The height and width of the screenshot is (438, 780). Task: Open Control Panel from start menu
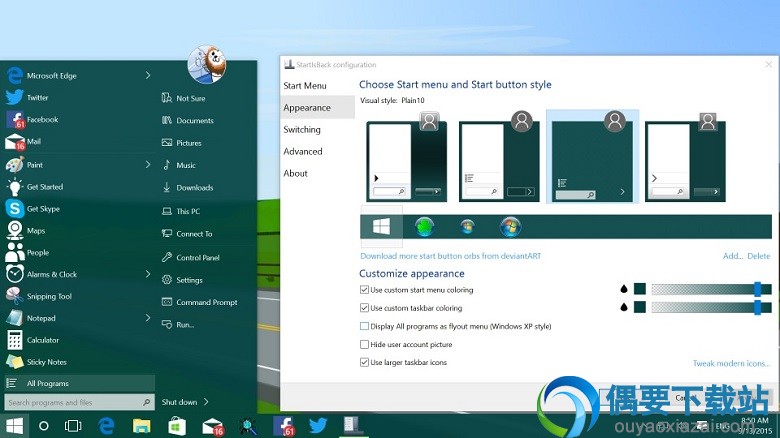[x=191, y=257]
